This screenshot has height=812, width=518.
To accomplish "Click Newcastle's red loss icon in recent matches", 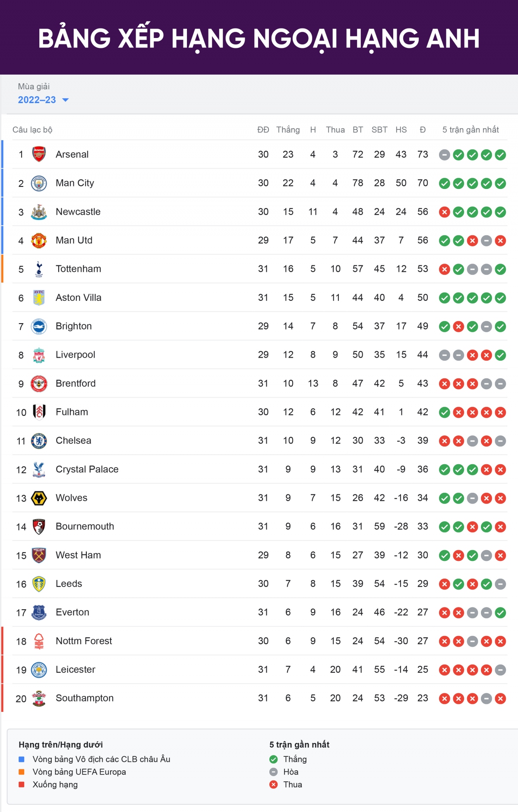I will coord(445,212).
